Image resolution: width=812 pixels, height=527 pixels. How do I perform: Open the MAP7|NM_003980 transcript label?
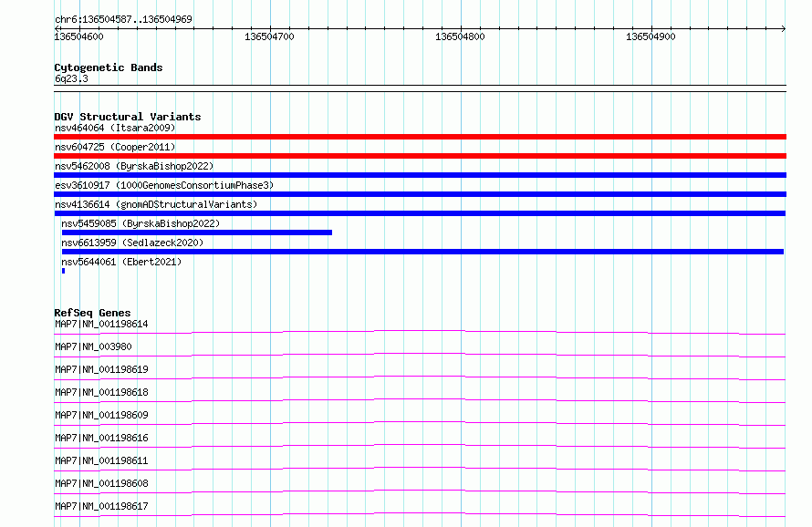(x=93, y=346)
